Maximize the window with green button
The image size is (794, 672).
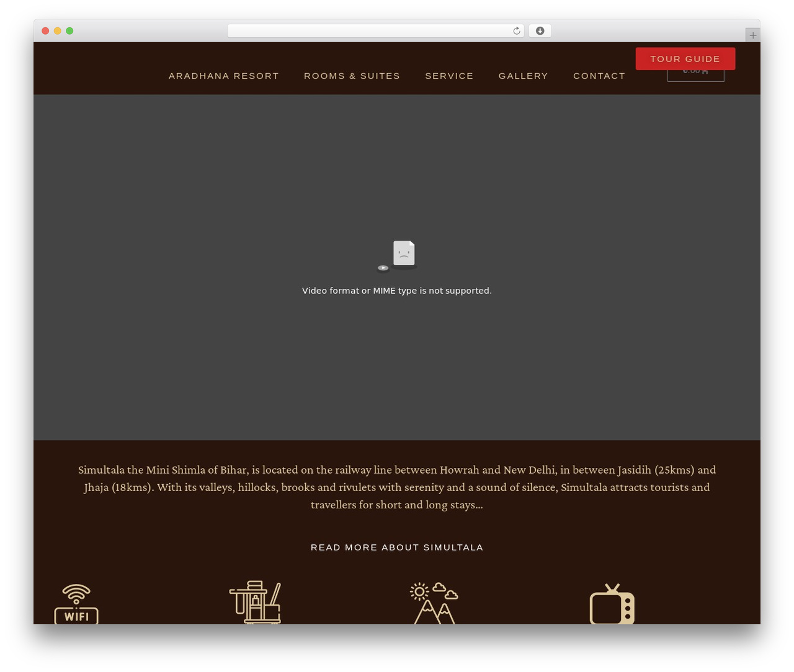(x=69, y=31)
